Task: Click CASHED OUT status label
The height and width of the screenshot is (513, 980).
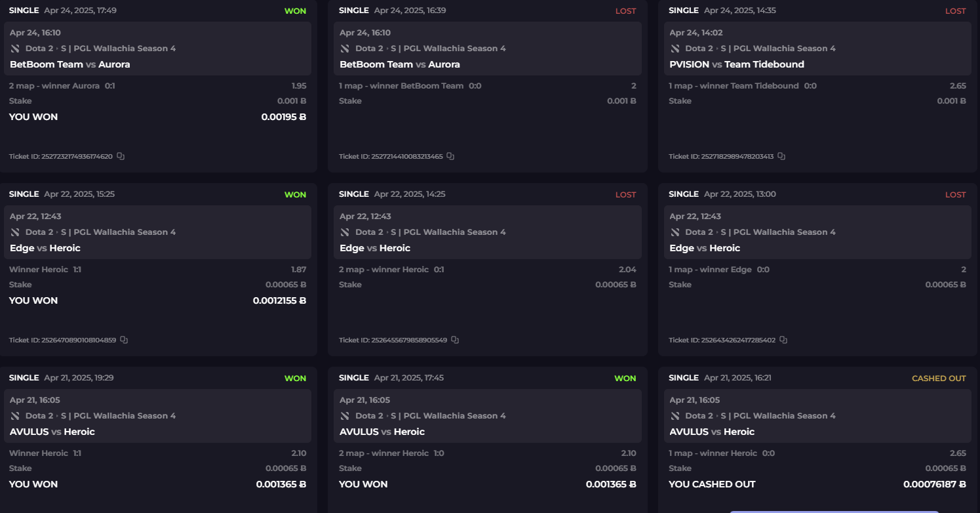Action: 939,379
